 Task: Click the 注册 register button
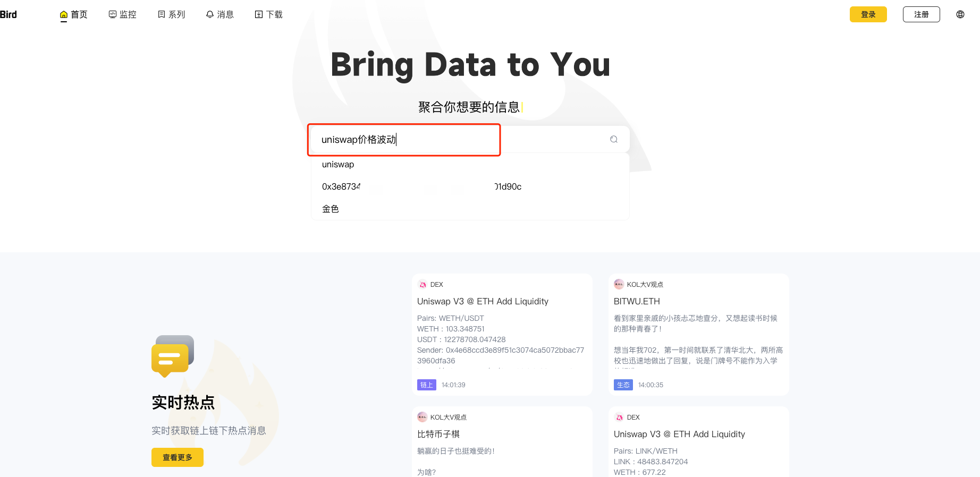tap(921, 14)
